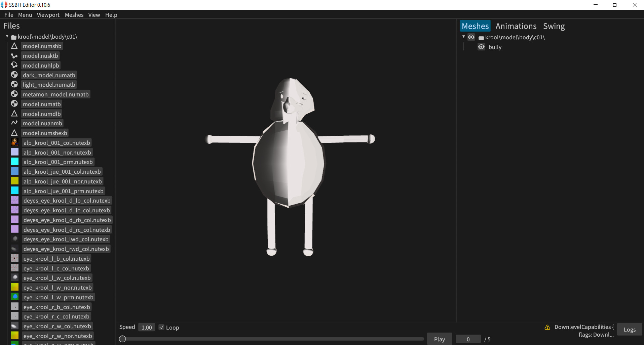This screenshot has width=644, height=345.
Task: Click the material icon beside dark_model.numatb
Action: (14, 75)
